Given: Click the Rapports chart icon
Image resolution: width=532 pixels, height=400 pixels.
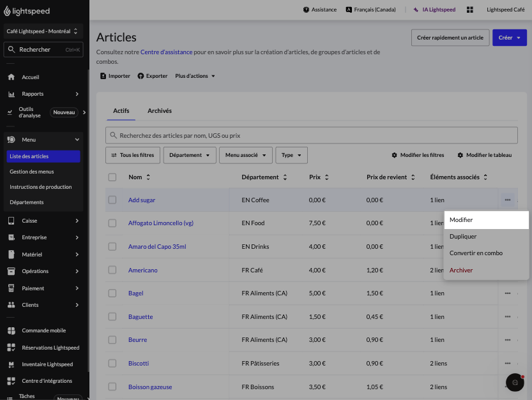Looking at the screenshot, I should (11, 94).
